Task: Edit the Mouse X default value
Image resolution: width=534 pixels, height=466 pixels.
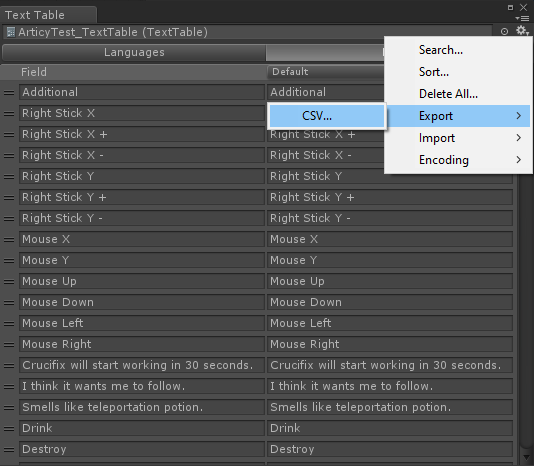Action: (x=390, y=239)
